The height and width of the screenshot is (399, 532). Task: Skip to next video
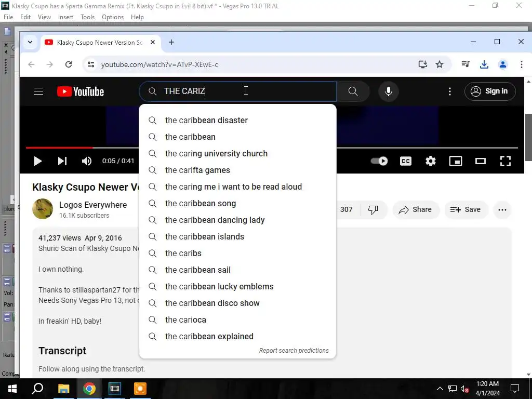(62, 161)
